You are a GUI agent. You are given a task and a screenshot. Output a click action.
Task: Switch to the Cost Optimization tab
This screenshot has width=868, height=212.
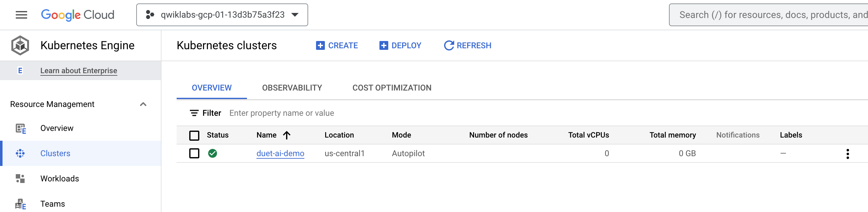tap(392, 88)
